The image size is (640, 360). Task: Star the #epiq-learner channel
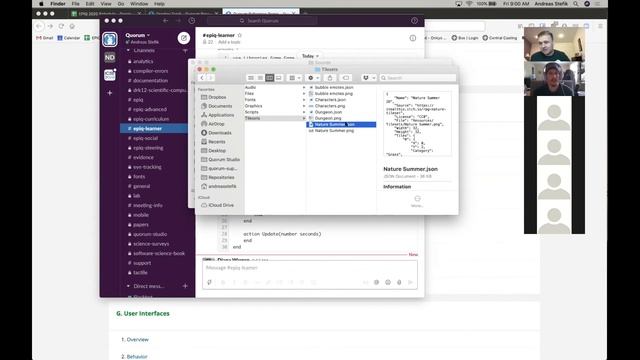tap(240, 35)
